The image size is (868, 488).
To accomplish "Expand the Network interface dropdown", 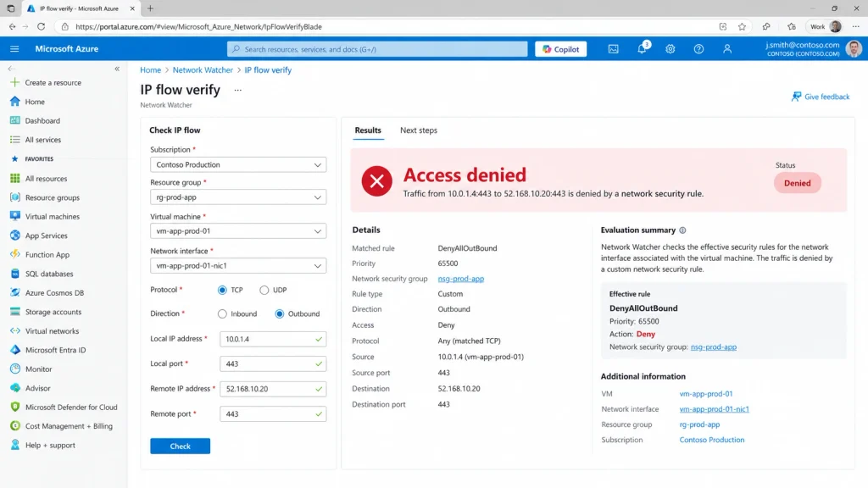I will (238, 265).
